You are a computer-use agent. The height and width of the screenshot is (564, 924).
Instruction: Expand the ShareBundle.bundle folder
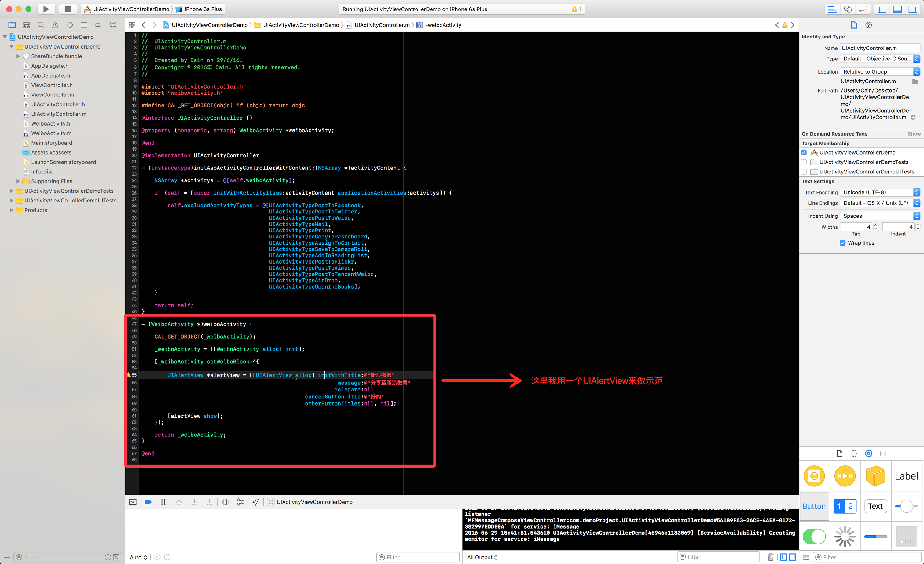(x=18, y=56)
